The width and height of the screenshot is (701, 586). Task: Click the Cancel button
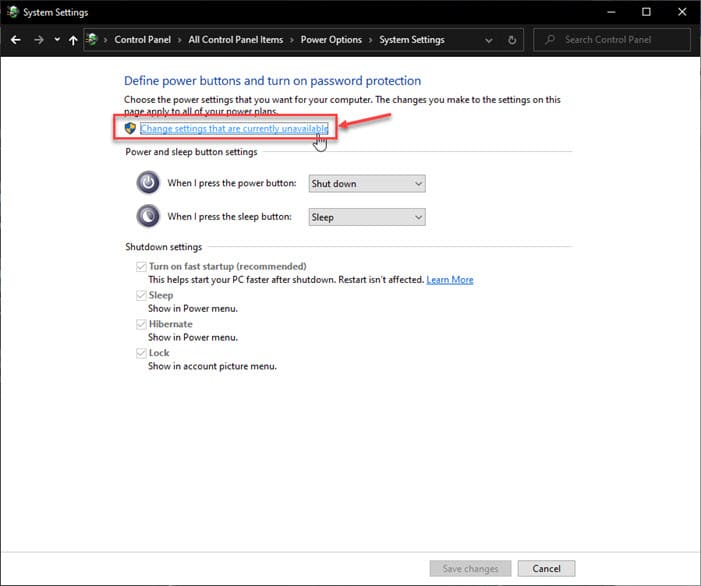tap(546, 569)
